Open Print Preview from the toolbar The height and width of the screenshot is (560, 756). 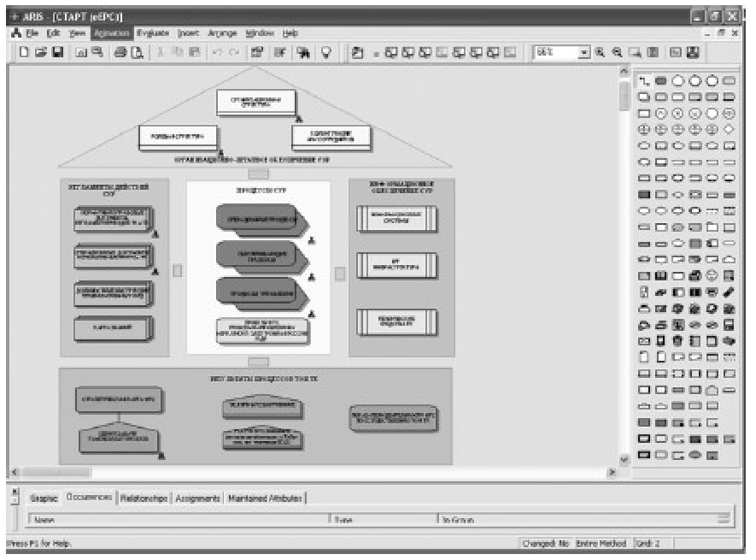point(137,52)
